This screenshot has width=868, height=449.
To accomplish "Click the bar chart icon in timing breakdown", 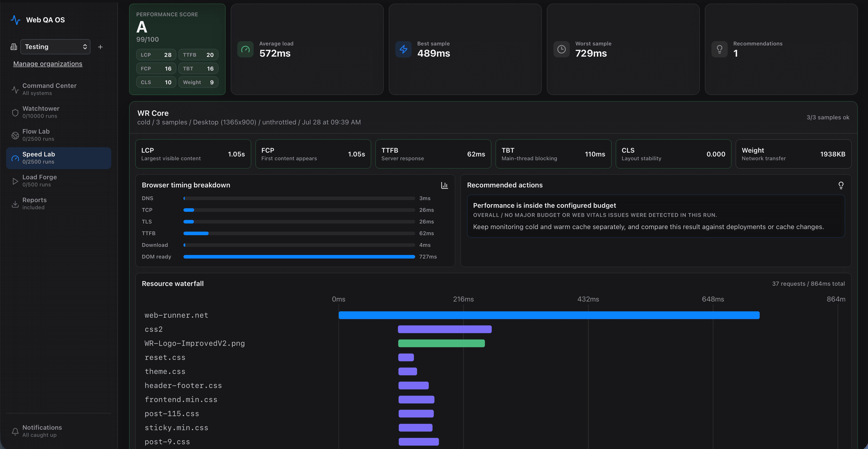I will click(x=444, y=185).
